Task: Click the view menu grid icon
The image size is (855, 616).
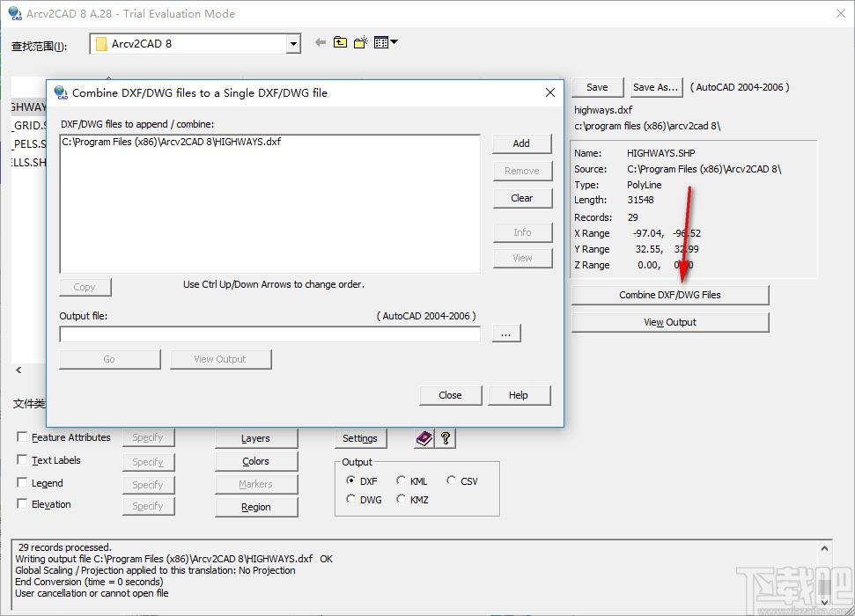Action: coord(380,42)
